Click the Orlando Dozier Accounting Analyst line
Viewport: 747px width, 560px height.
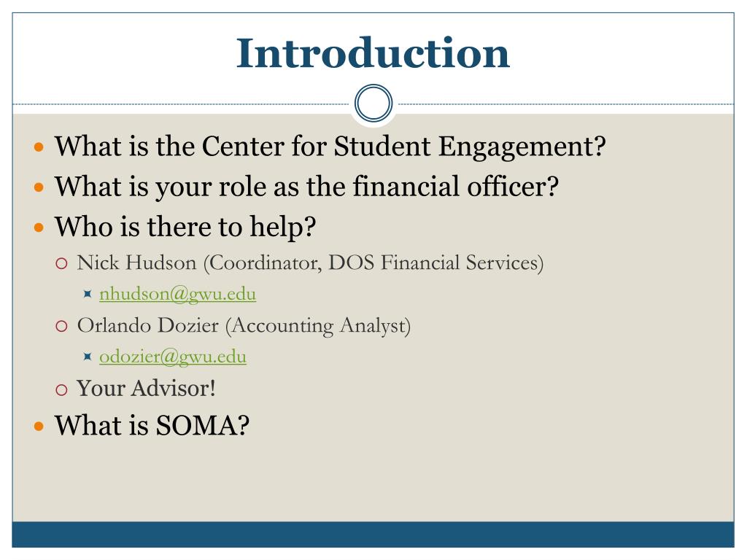click(x=244, y=326)
